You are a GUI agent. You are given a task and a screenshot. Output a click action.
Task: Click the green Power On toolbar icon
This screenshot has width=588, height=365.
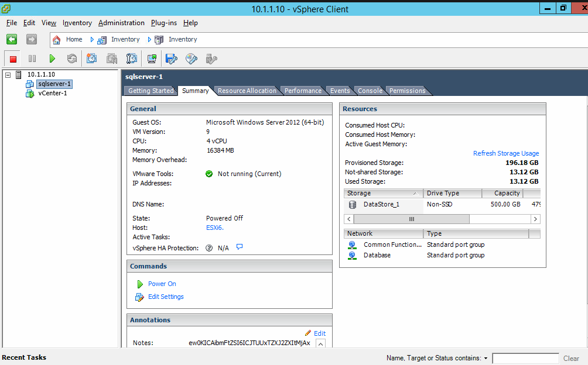[52, 58]
